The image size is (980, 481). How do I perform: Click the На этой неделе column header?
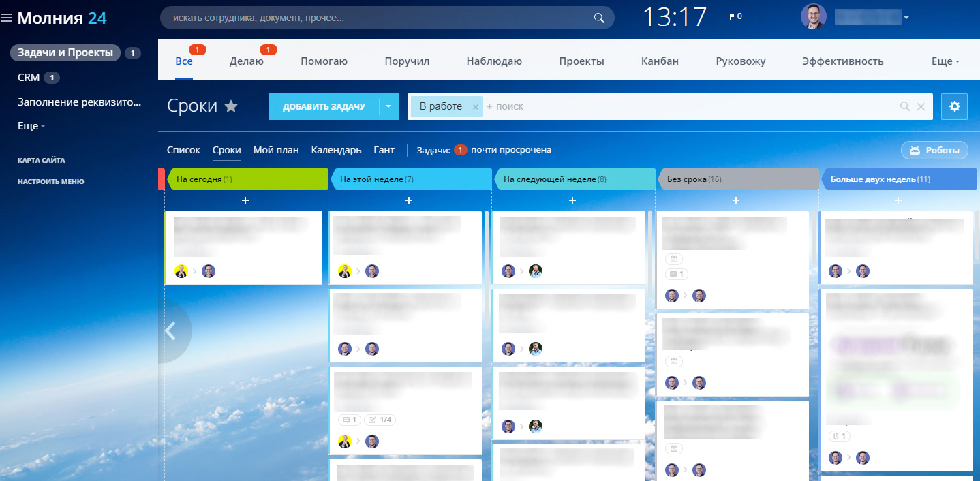[411, 179]
